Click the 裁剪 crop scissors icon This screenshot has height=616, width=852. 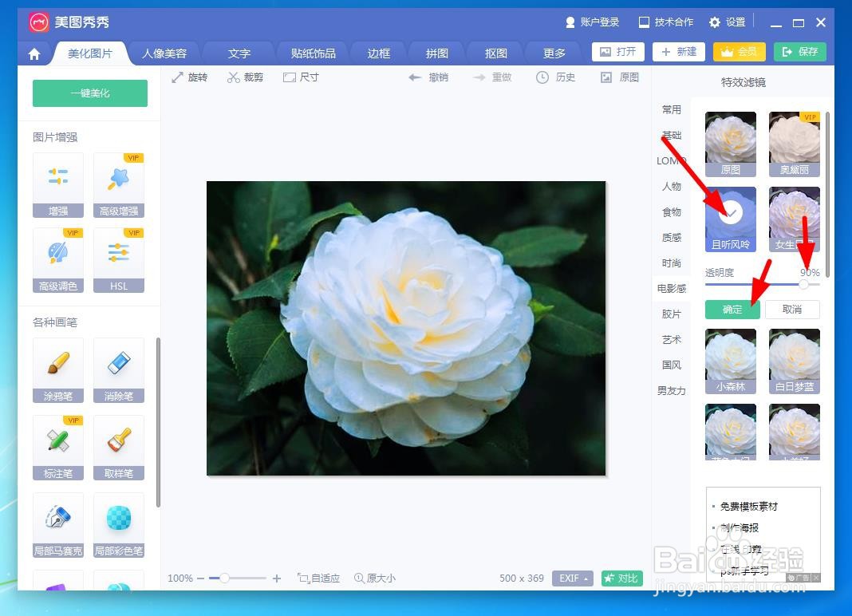(x=233, y=77)
